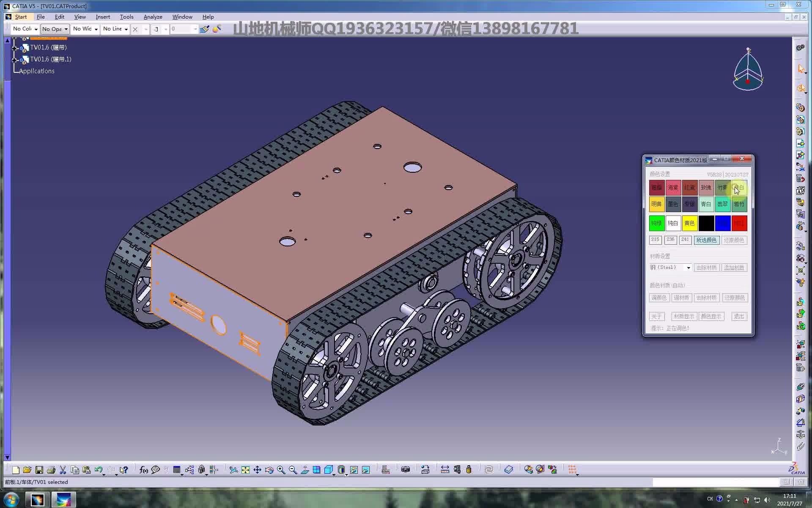812x508 pixels.
Task: Click the 材质显示 button
Action: tap(683, 316)
